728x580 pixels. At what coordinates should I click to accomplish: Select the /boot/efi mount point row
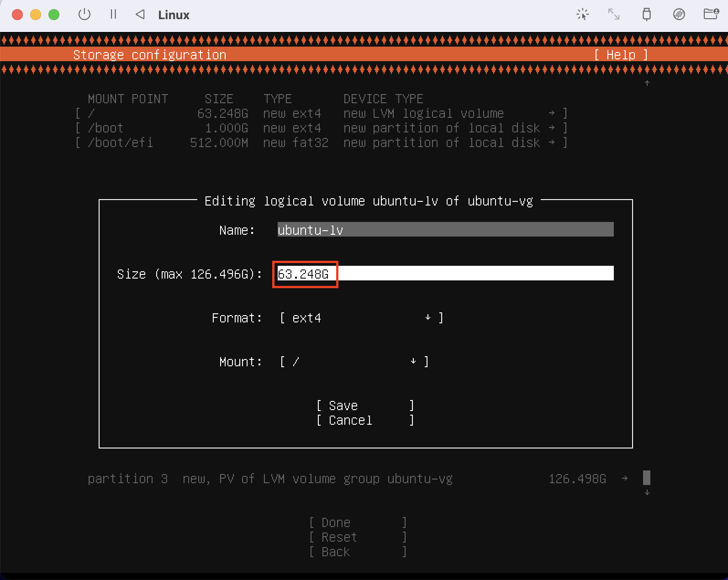pos(322,142)
